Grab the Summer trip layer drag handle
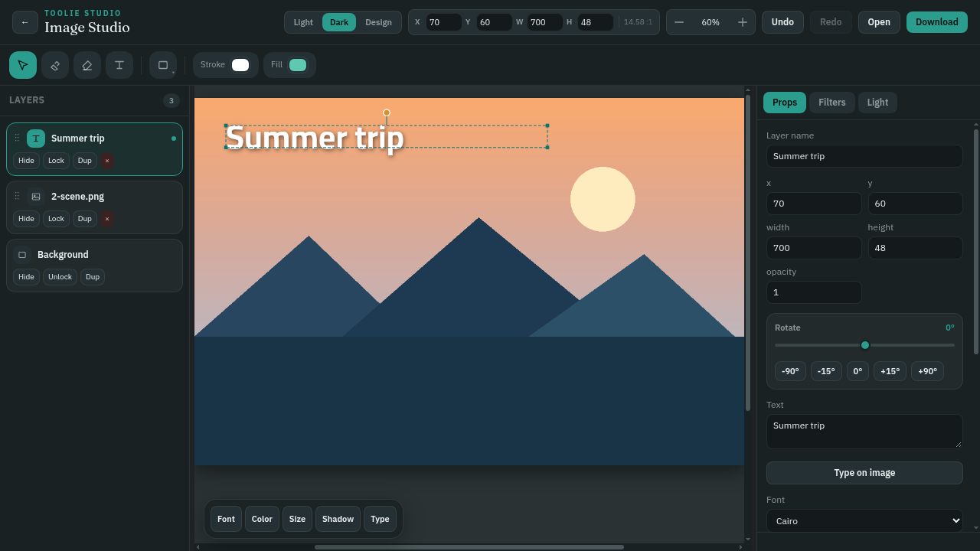 [17, 139]
